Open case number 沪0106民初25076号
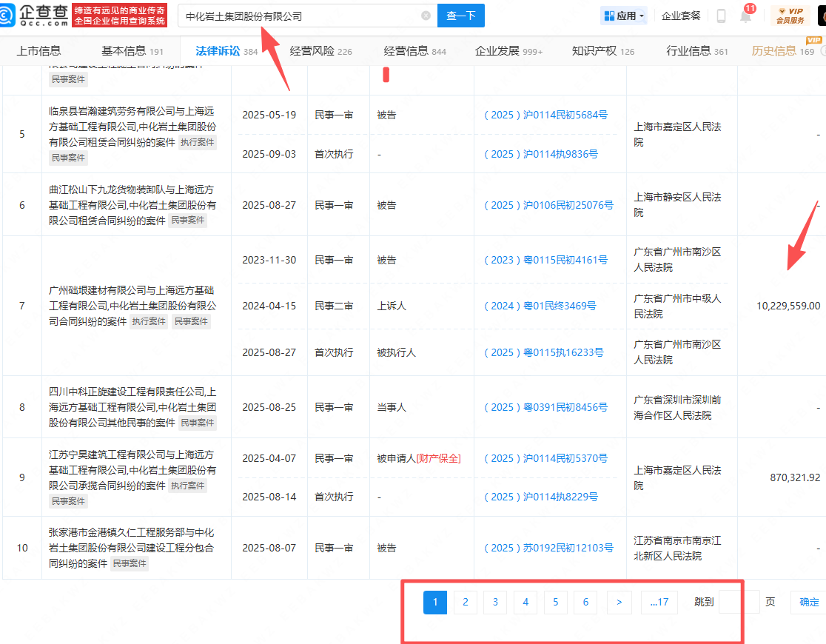Screen dimensions: 826x644 tap(548, 205)
